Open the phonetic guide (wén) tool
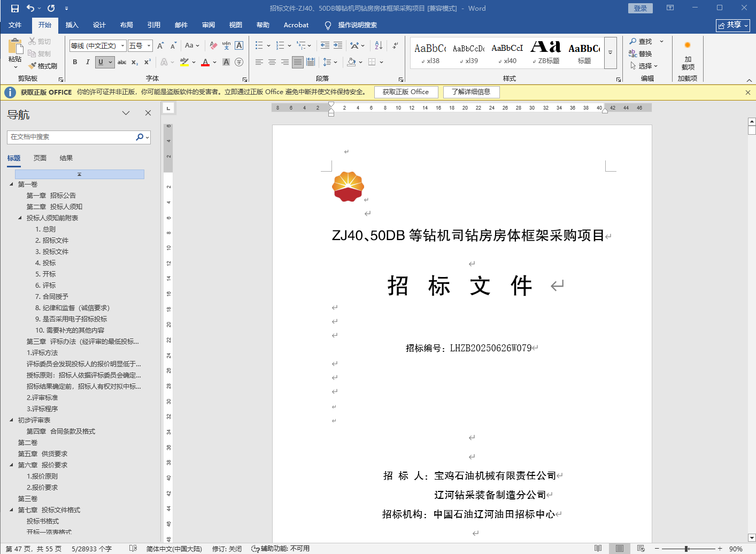This screenshot has width=756, height=554. (x=226, y=46)
